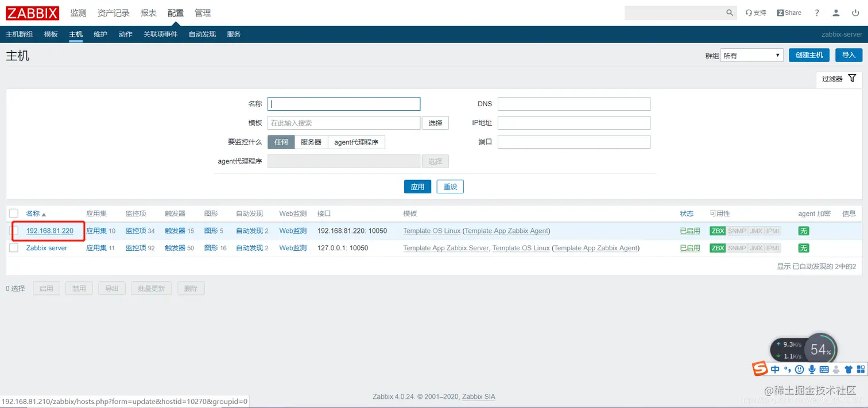The image size is (868, 408).
Task: Go to the 服务 submenu
Action: point(234,34)
